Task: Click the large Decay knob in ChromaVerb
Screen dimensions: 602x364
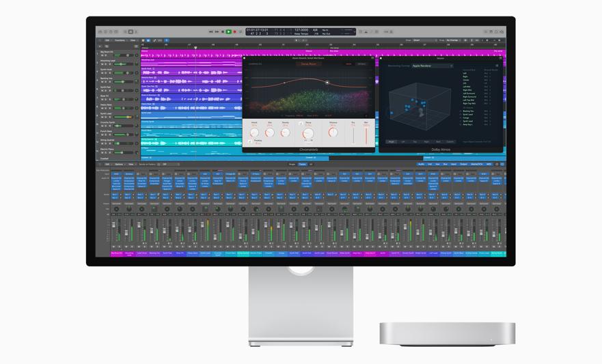Action: tap(308, 133)
